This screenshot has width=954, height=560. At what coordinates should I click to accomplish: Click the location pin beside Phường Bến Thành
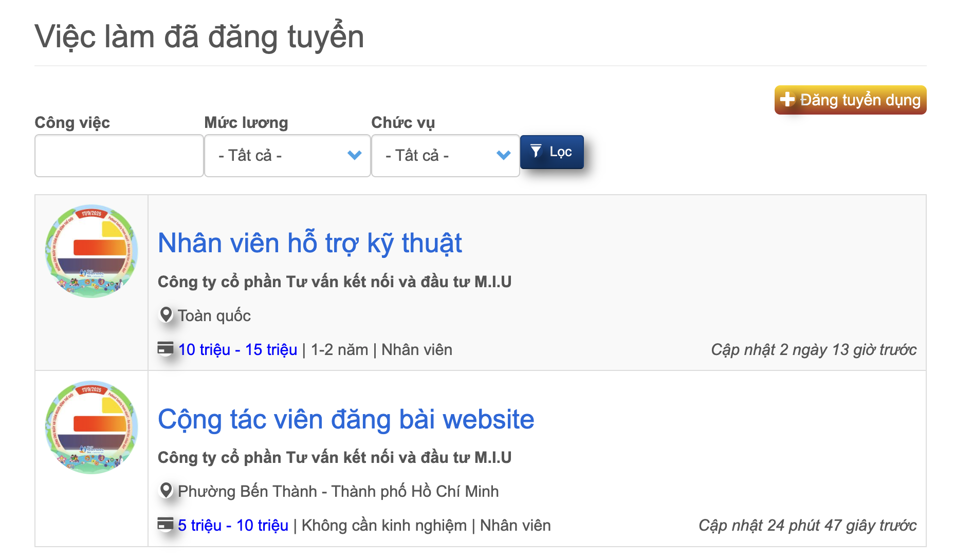pos(166,490)
